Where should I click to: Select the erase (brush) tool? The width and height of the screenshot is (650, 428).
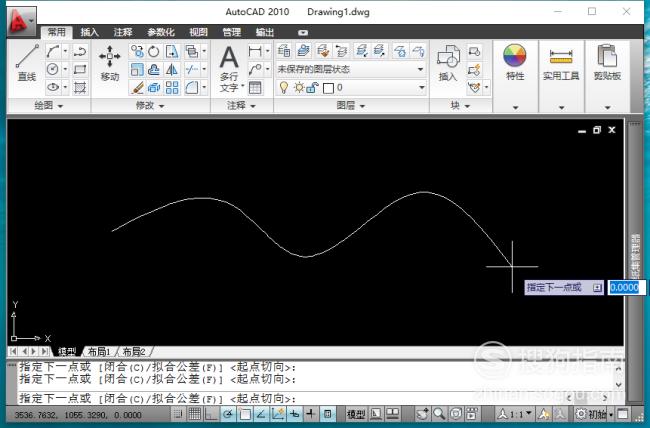pyautogui.click(x=137, y=87)
